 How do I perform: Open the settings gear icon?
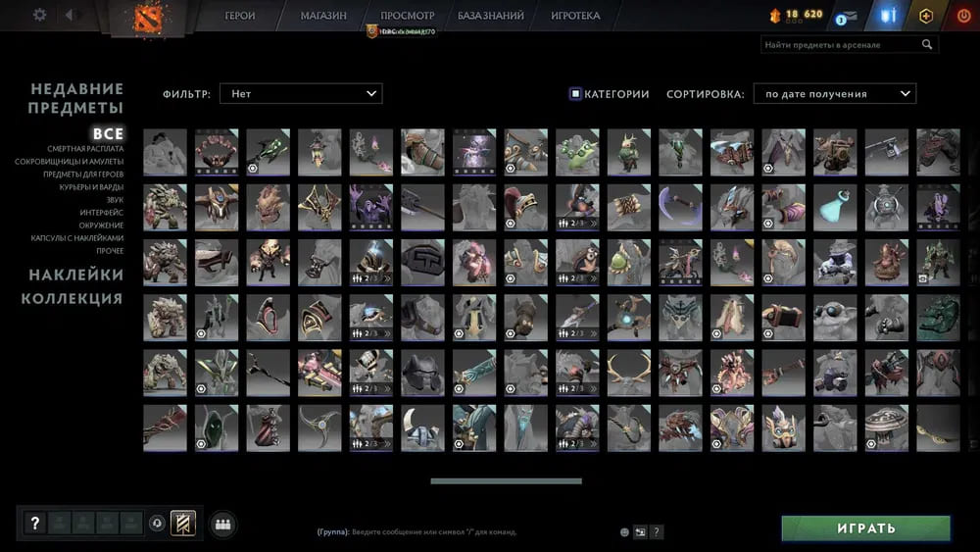click(x=40, y=15)
